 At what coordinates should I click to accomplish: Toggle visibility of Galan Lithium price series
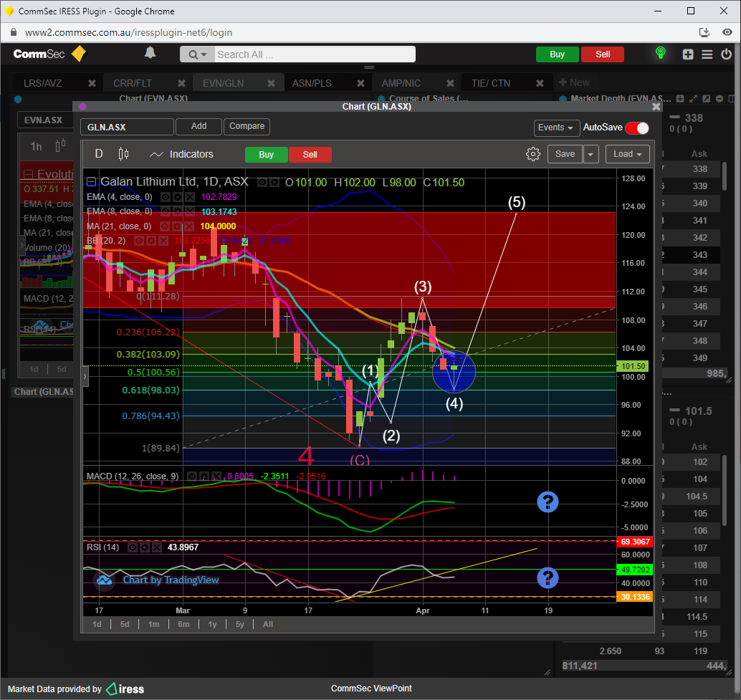[262, 182]
